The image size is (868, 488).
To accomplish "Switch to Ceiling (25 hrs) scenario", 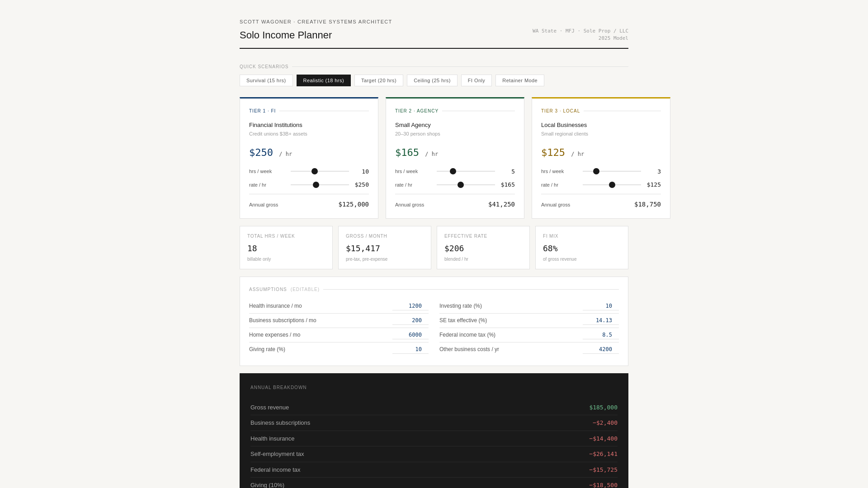I will click(x=432, y=80).
